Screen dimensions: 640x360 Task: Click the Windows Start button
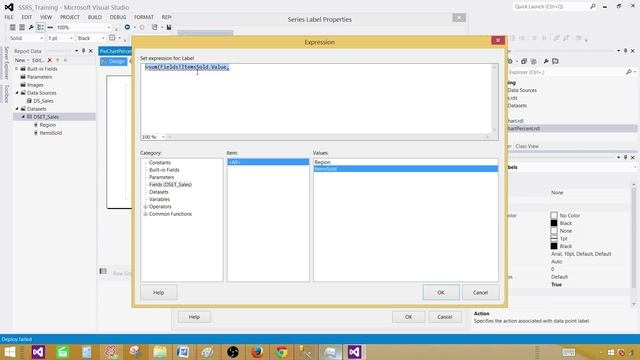9,352
